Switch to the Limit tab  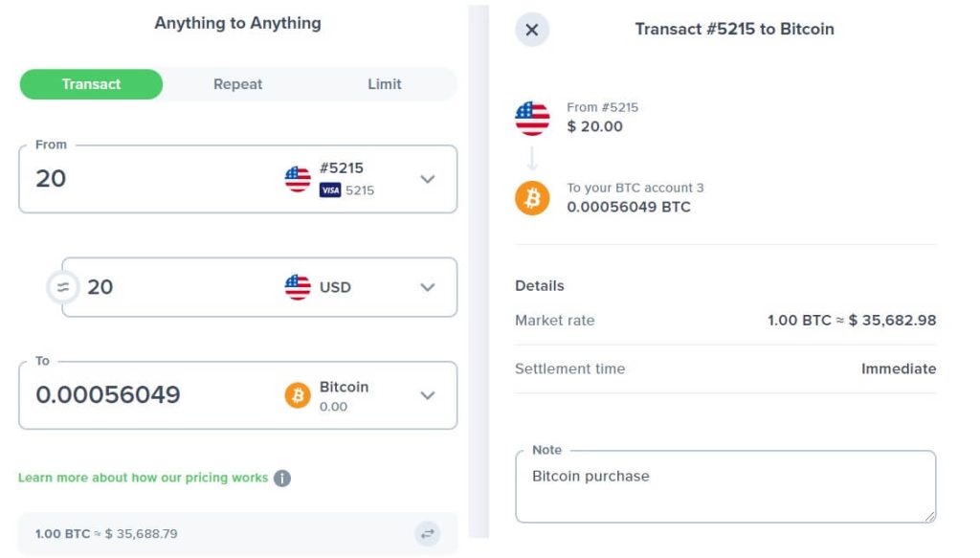coord(384,84)
